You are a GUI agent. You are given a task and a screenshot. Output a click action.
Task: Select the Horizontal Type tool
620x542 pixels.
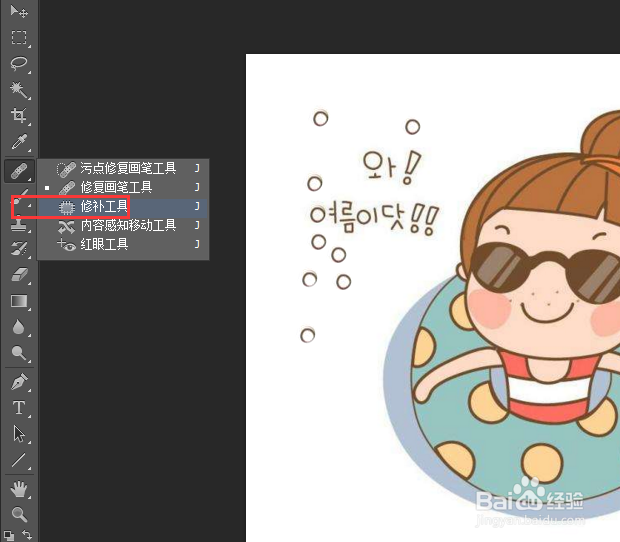point(19,408)
